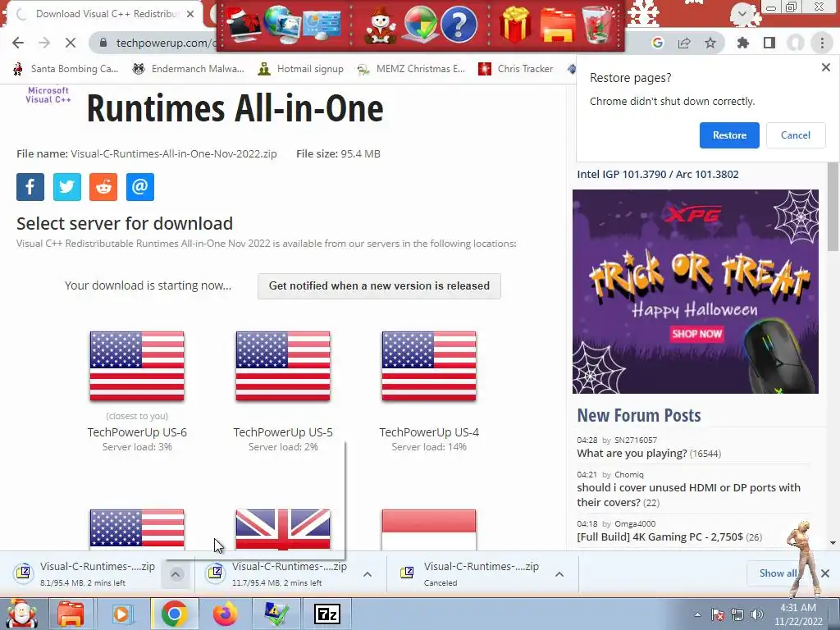The width and height of the screenshot is (840, 630).
Task: Click the Santa start button
Action: (21, 614)
